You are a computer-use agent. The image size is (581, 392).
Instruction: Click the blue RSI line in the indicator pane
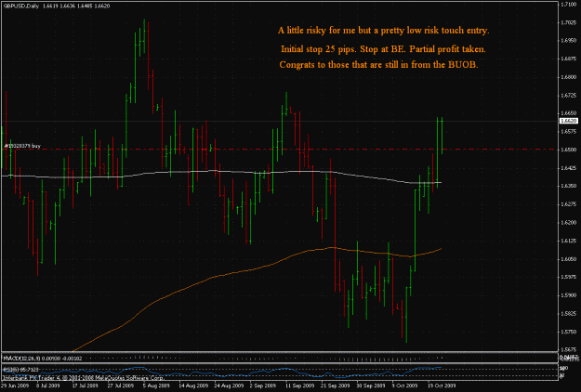(222, 371)
